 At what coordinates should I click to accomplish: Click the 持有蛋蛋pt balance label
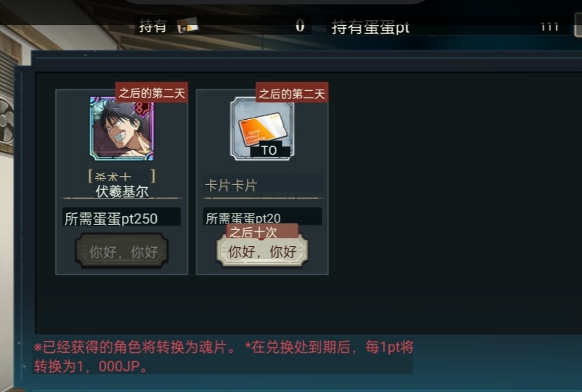click(370, 27)
